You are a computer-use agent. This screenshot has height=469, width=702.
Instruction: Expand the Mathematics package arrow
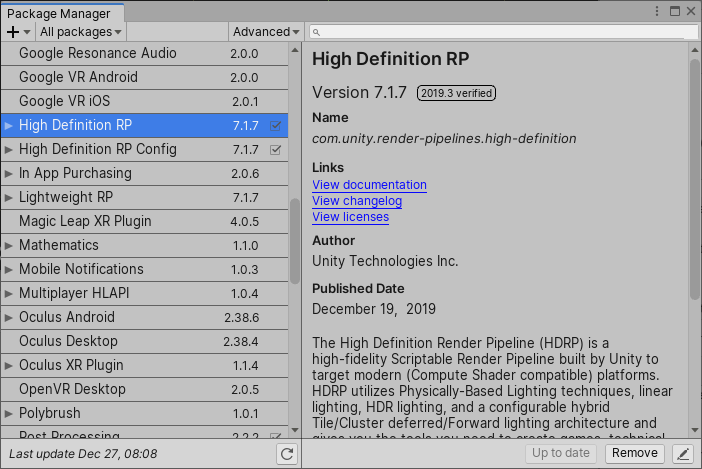[x=9, y=245]
